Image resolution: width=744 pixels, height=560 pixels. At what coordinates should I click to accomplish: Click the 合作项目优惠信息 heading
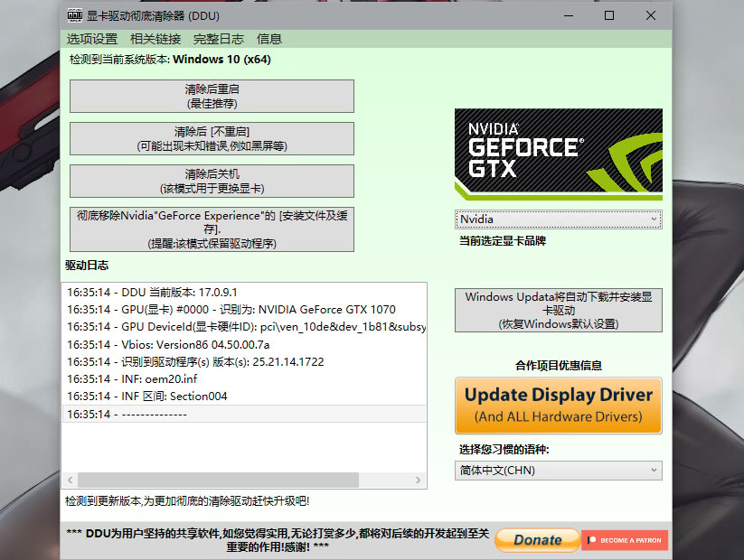[x=559, y=366]
